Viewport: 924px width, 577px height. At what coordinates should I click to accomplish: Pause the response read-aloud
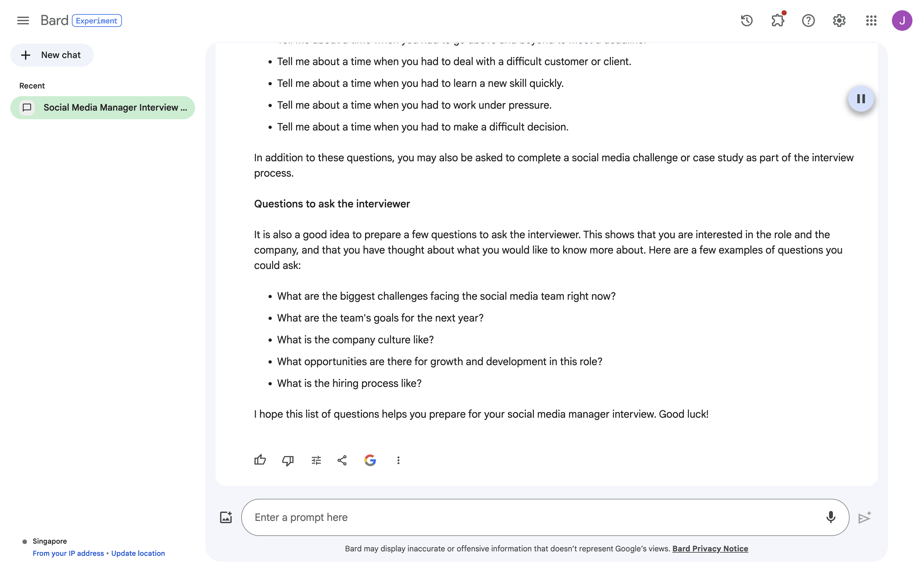(860, 99)
